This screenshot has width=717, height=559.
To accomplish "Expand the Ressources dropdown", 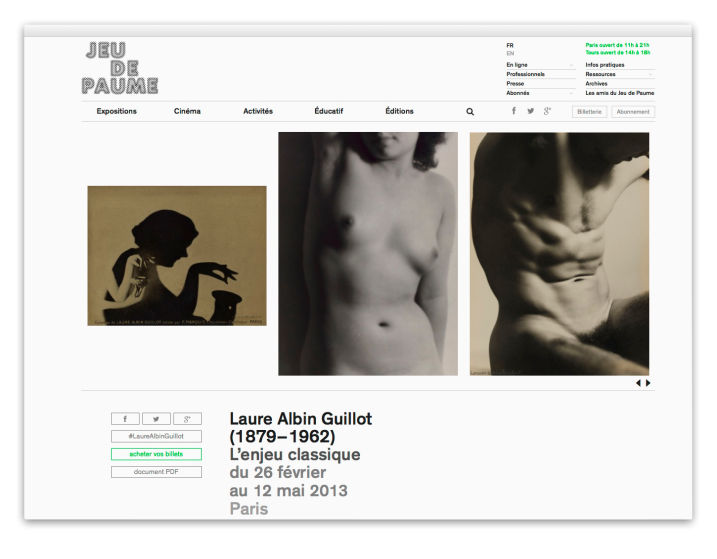I will (x=620, y=74).
